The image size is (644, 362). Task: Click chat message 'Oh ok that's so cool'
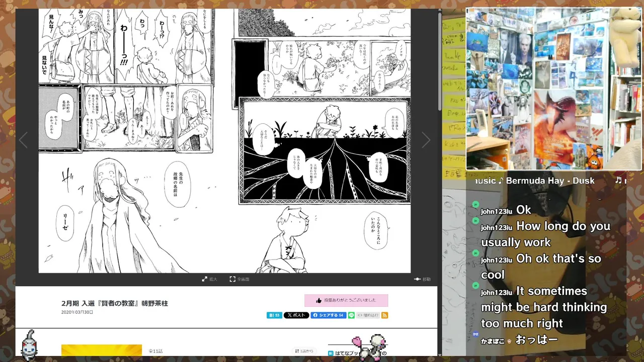pos(541,266)
